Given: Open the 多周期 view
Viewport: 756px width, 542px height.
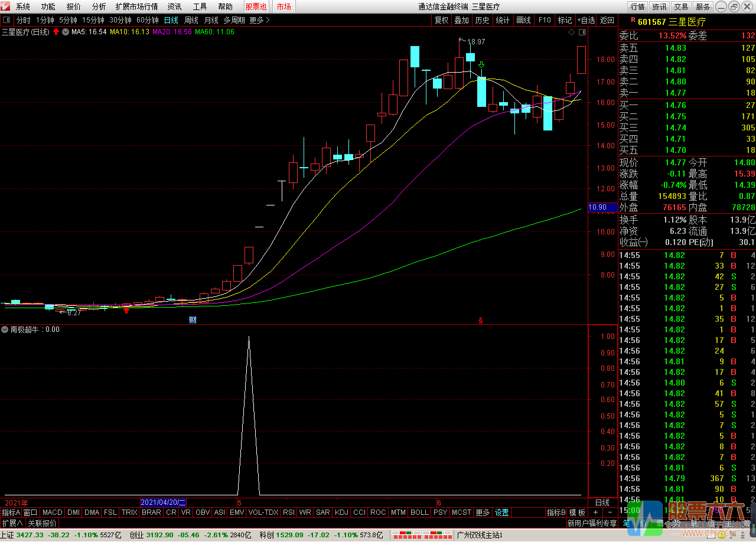Looking at the screenshot, I should click(234, 20).
